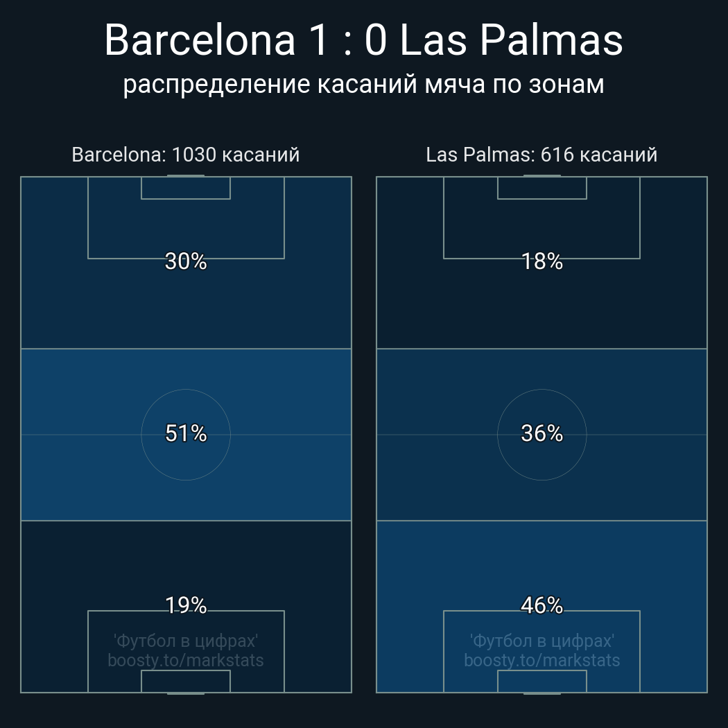The height and width of the screenshot is (728, 728).
Task: Click the top six-yard box on Barcelona's pitch
Action: (186, 188)
